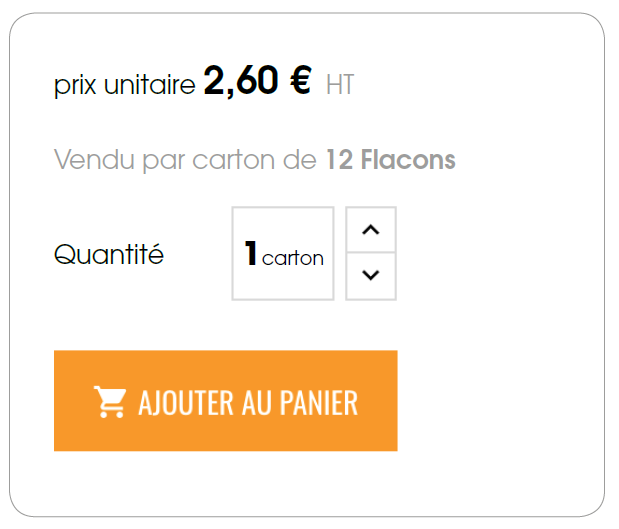Click the number 1 in quantity box
This screenshot has height=529, width=619.
click(x=251, y=253)
